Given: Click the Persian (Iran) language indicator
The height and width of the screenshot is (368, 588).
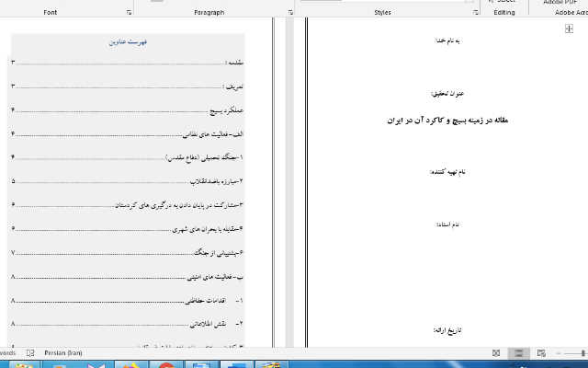Looking at the screenshot, I should click(63, 353).
